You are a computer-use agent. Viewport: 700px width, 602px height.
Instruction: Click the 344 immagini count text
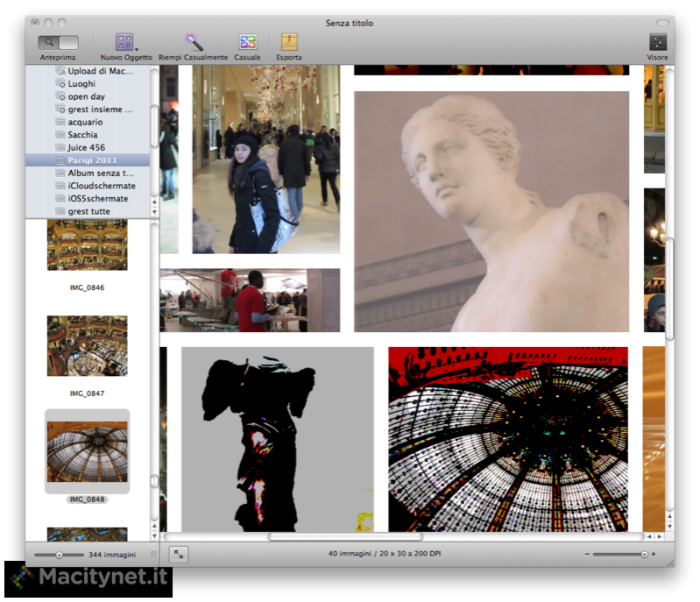click(x=112, y=555)
